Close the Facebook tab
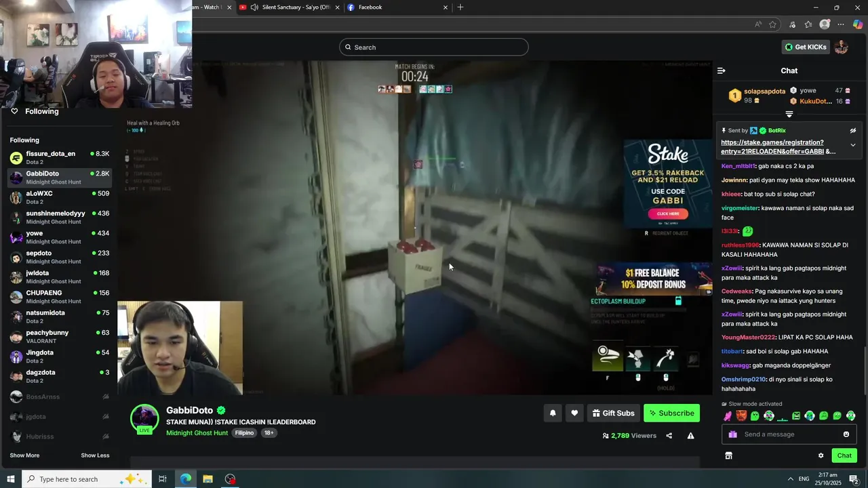 point(446,7)
